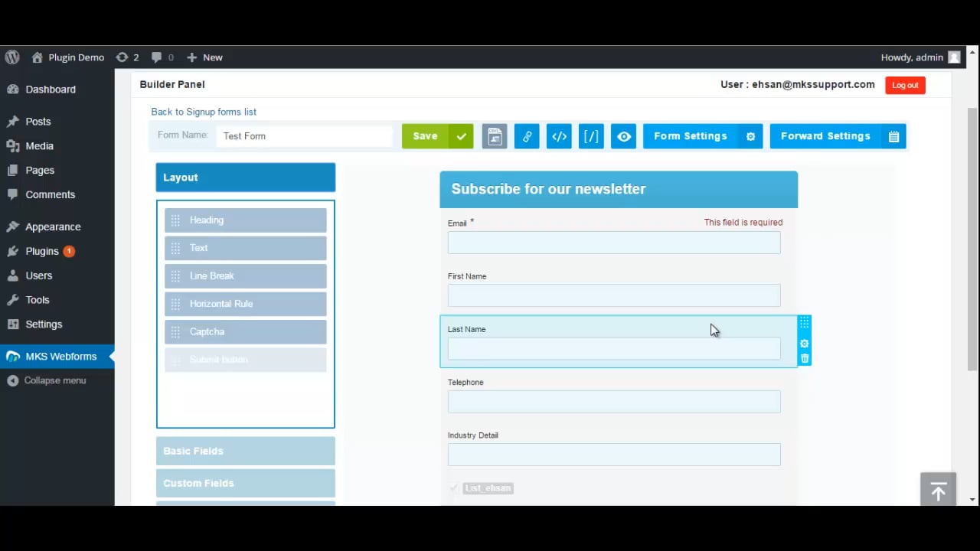
Task: Open Forward Settings
Action: click(x=825, y=136)
